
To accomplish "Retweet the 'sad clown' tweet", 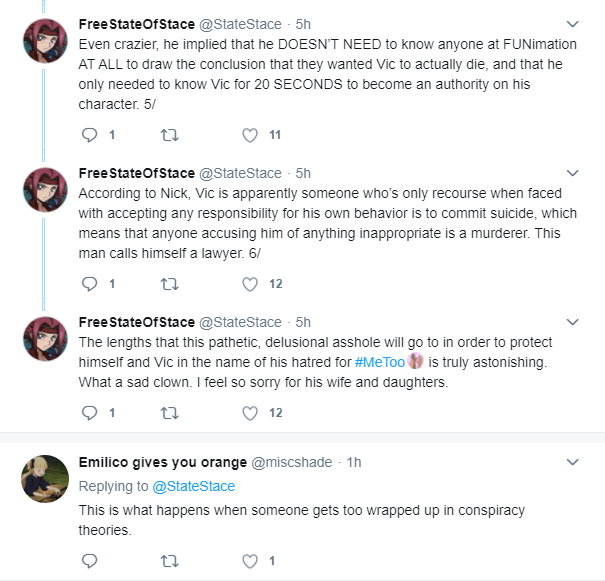I will click(169, 413).
